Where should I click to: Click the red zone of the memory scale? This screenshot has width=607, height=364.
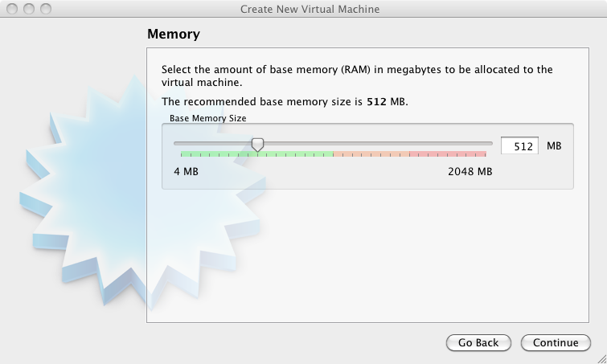tap(448, 154)
